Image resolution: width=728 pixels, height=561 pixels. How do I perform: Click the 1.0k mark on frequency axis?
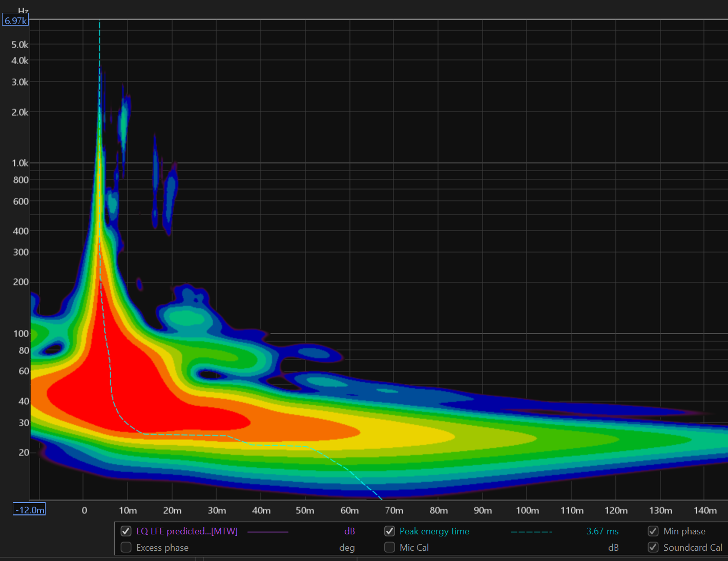point(20,163)
